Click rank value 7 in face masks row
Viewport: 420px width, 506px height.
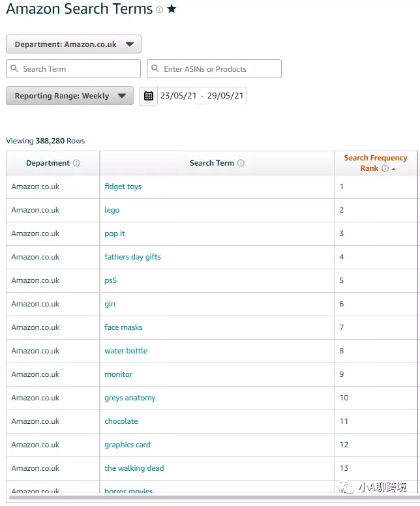click(342, 327)
